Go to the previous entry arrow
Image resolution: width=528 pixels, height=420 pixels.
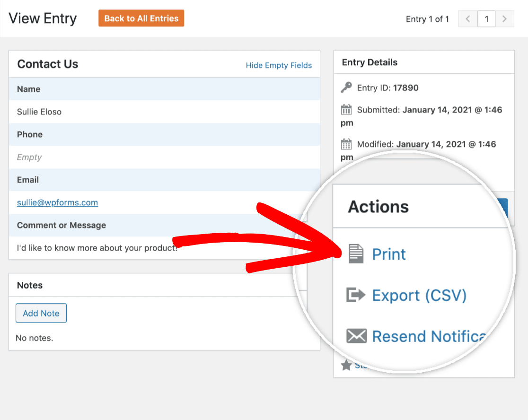[468, 19]
